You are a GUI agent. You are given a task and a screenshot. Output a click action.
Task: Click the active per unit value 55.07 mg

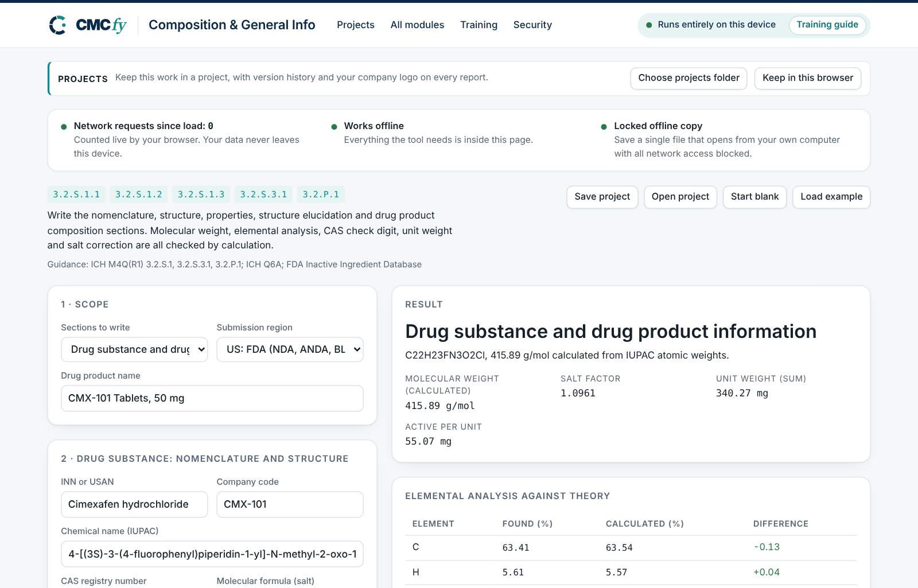pos(428,441)
